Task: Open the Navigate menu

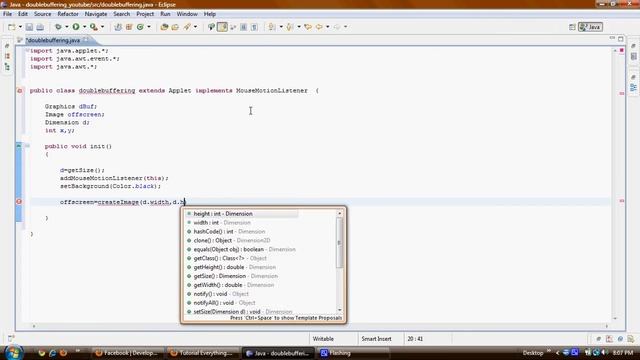Action: pos(96,14)
